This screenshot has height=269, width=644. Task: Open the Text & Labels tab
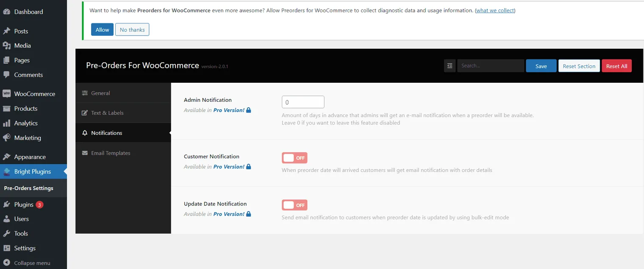(x=123, y=113)
